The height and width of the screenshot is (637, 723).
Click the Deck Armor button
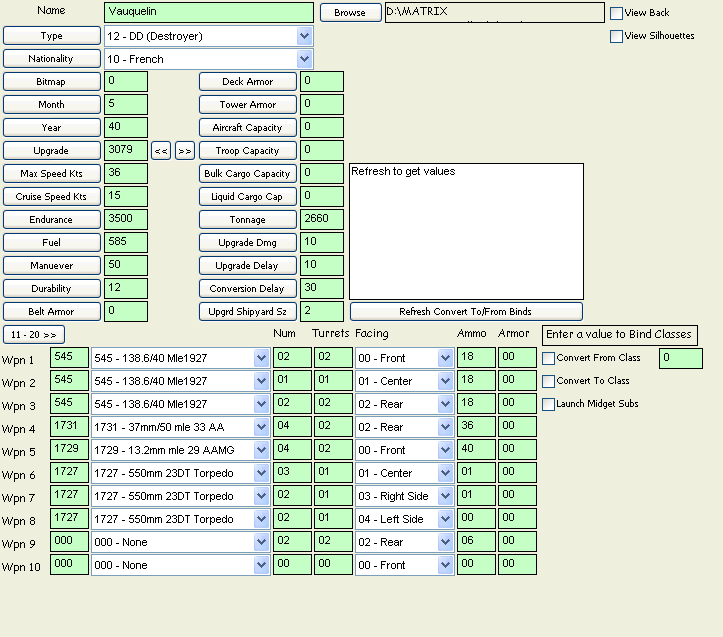[x=248, y=82]
